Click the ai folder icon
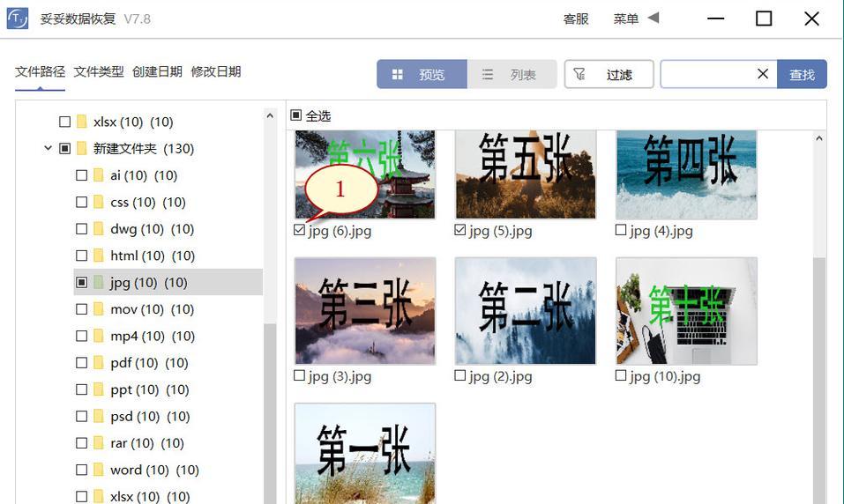Screen dimensions: 844x504 (99, 174)
